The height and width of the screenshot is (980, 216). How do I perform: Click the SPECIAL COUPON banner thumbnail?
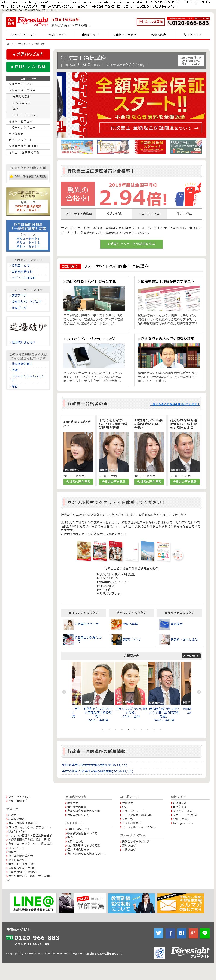[113, 147]
